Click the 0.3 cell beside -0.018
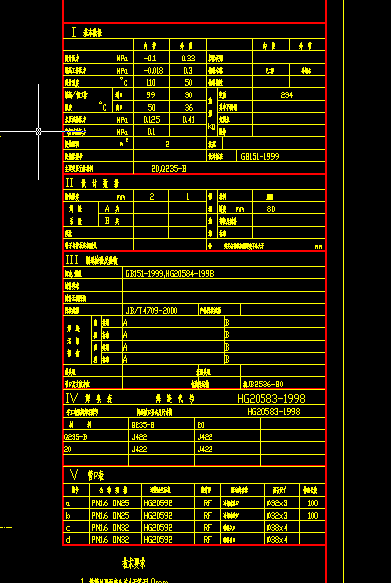Viewport: 391px width, 583px height. pyautogui.click(x=188, y=71)
